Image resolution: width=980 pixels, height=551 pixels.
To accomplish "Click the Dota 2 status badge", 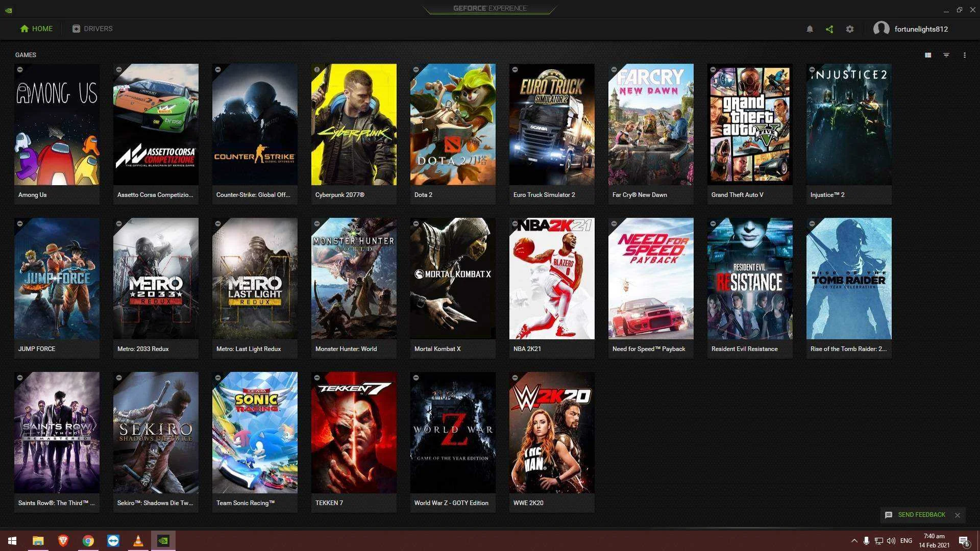I will [x=416, y=69].
